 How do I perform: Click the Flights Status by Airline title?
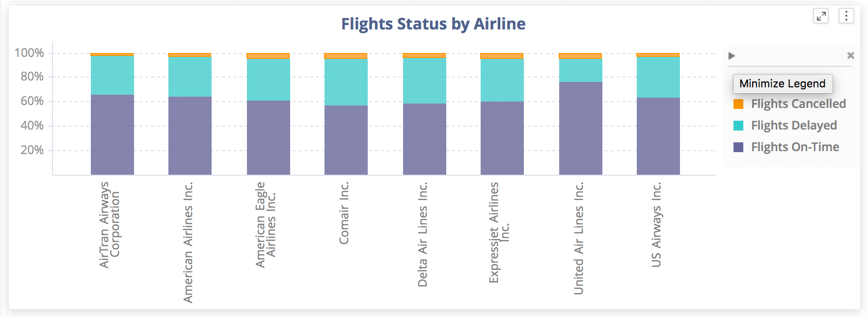pos(433,24)
